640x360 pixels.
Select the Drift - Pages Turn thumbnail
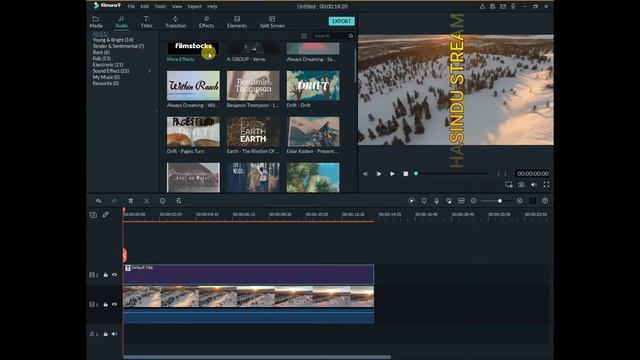pos(193,131)
